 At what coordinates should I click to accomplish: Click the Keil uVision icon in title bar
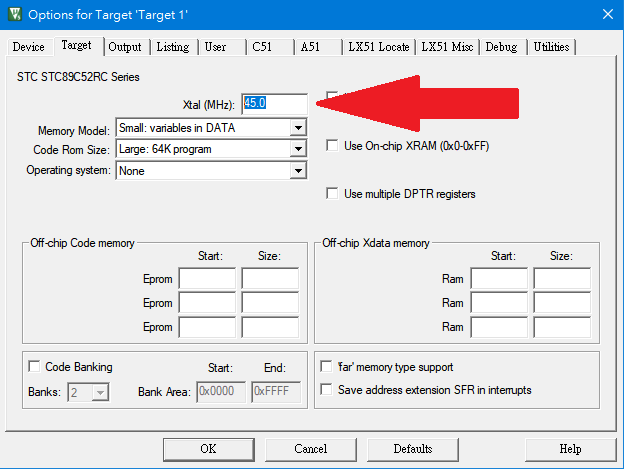[13, 14]
